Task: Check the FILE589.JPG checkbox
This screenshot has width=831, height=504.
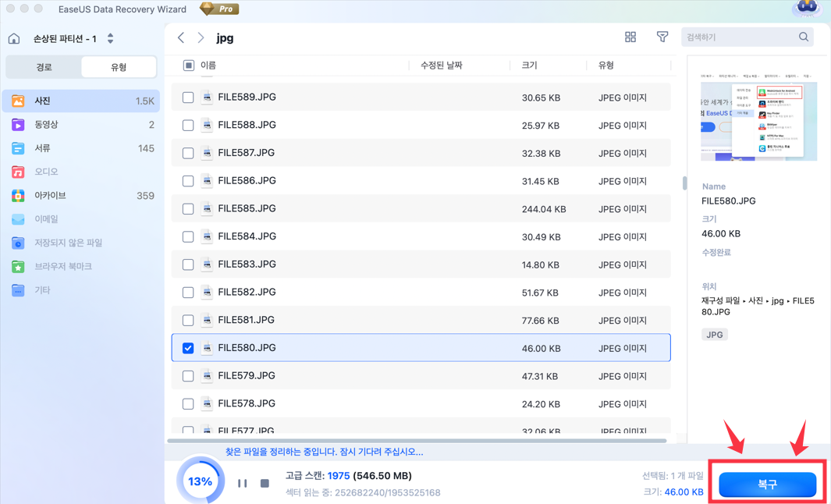Action: [188, 98]
